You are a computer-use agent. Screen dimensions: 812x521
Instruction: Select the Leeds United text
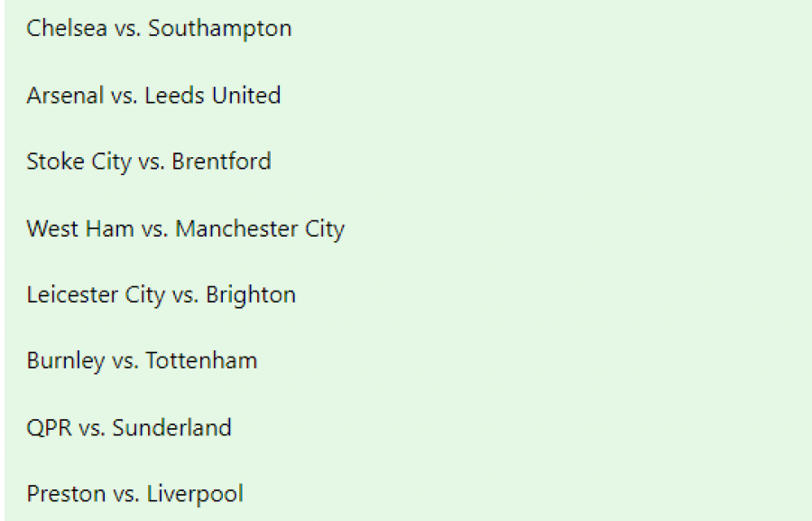pyautogui.click(x=213, y=96)
